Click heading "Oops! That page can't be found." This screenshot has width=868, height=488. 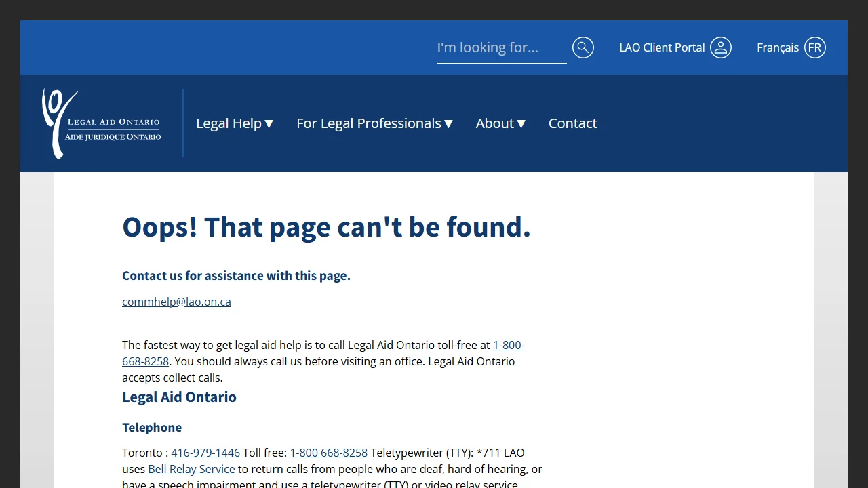326,227
